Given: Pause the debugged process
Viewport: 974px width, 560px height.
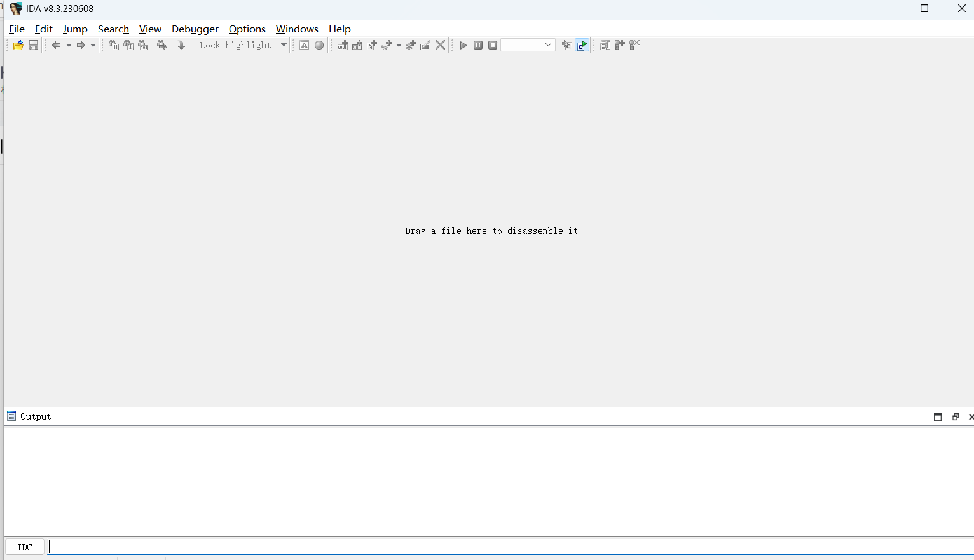Looking at the screenshot, I should pos(478,44).
